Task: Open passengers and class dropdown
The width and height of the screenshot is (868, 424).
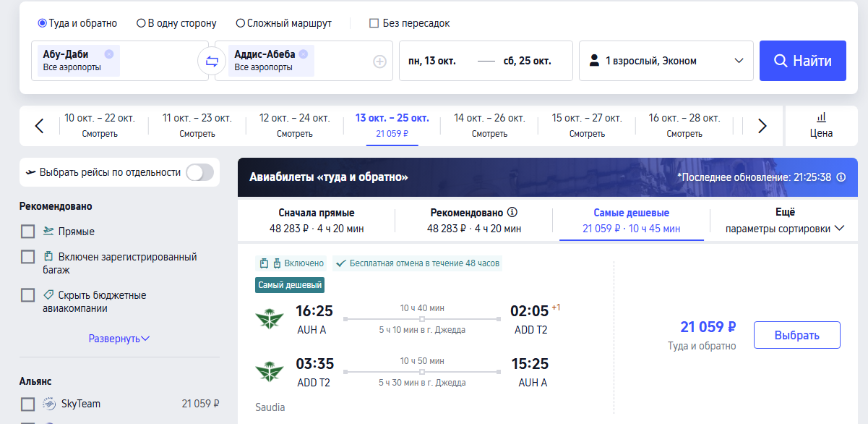Action: coord(666,61)
